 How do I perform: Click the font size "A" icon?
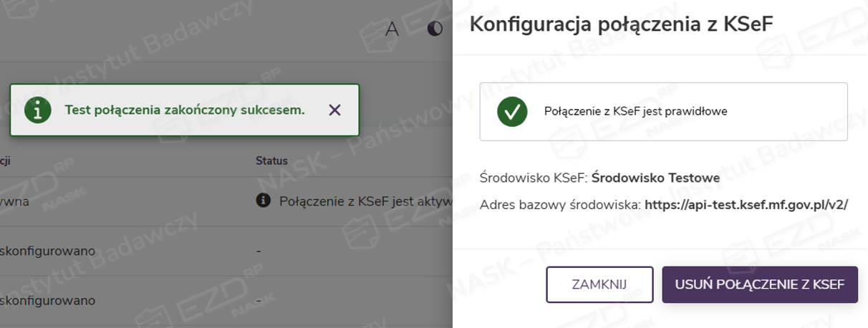coord(392,29)
